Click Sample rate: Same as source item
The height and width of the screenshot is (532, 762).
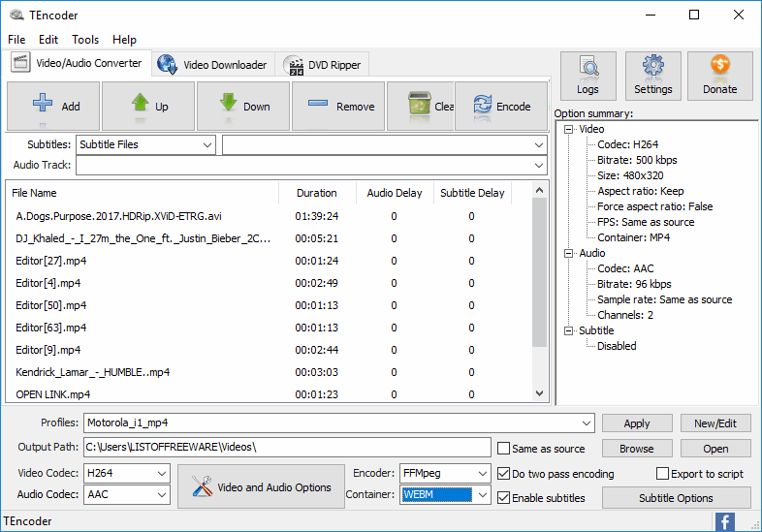point(665,299)
